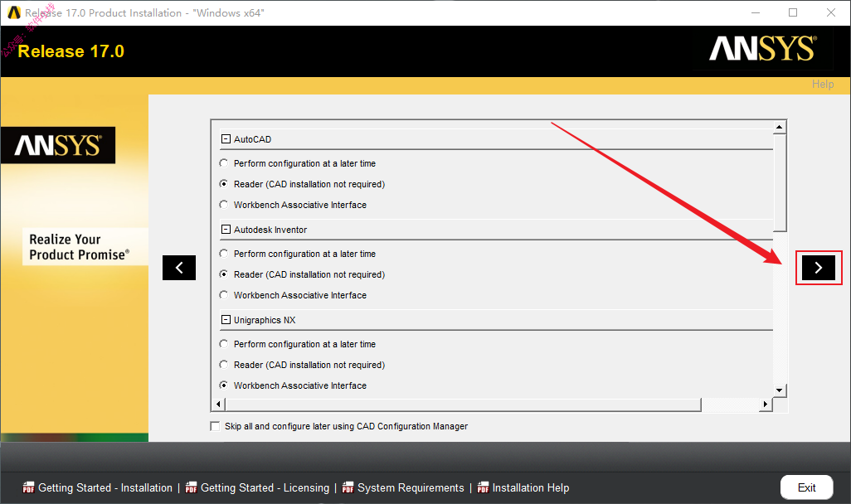This screenshot has height=504, width=851.
Task: Open PDF icon beside Installation Help
Action: (483, 487)
